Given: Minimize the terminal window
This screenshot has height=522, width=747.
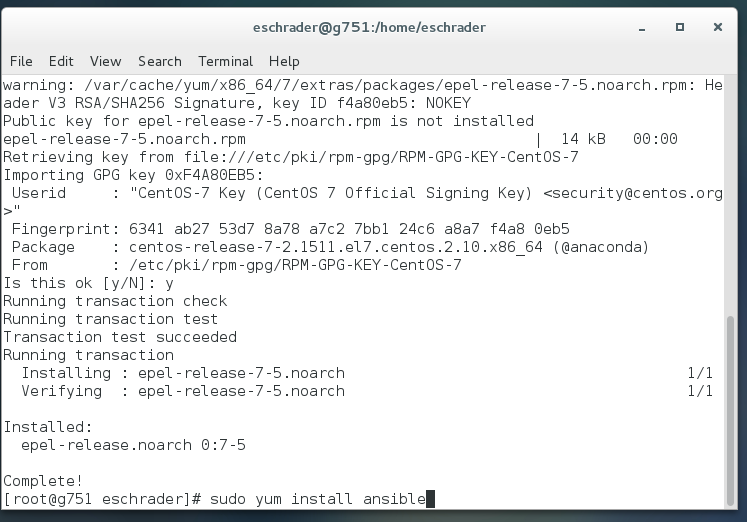Looking at the screenshot, I should [x=642, y=28].
